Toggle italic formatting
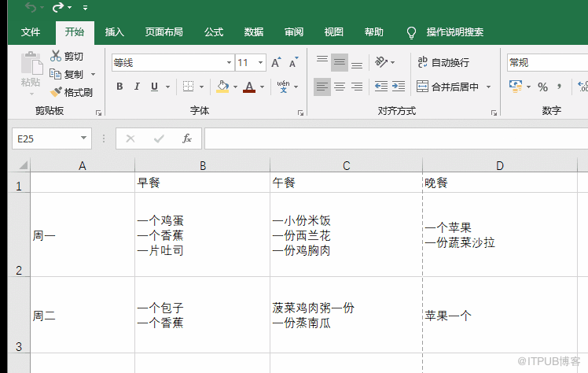The image size is (588, 373). (x=137, y=87)
